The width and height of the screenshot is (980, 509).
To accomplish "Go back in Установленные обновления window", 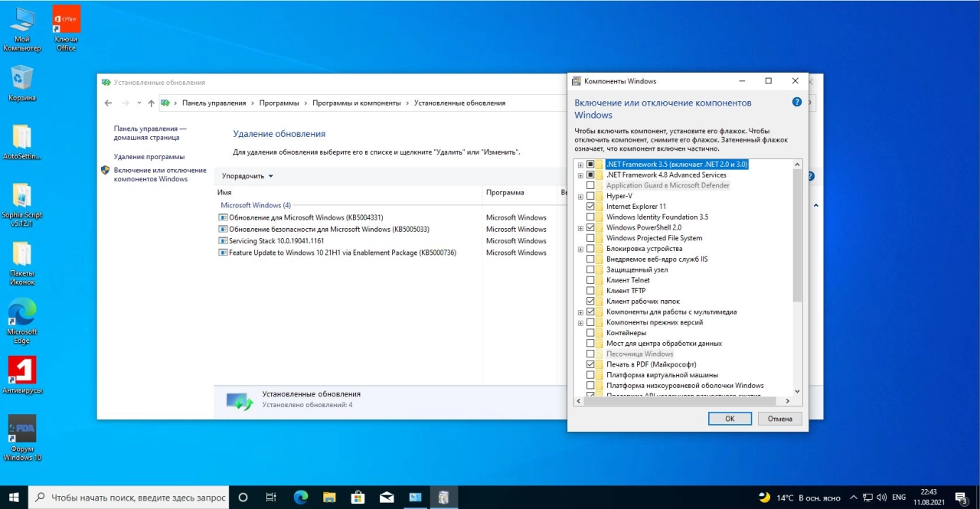I will (108, 103).
